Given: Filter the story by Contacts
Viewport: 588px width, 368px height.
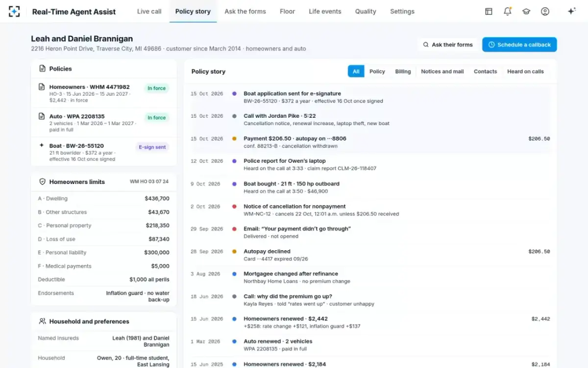Looking at the screenshot, I should point(485,71).
